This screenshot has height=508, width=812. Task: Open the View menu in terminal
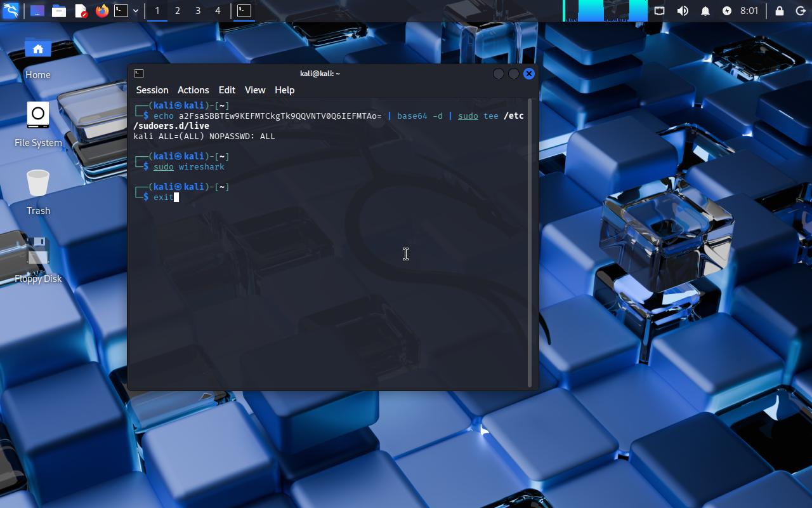[x=255, y=90]
